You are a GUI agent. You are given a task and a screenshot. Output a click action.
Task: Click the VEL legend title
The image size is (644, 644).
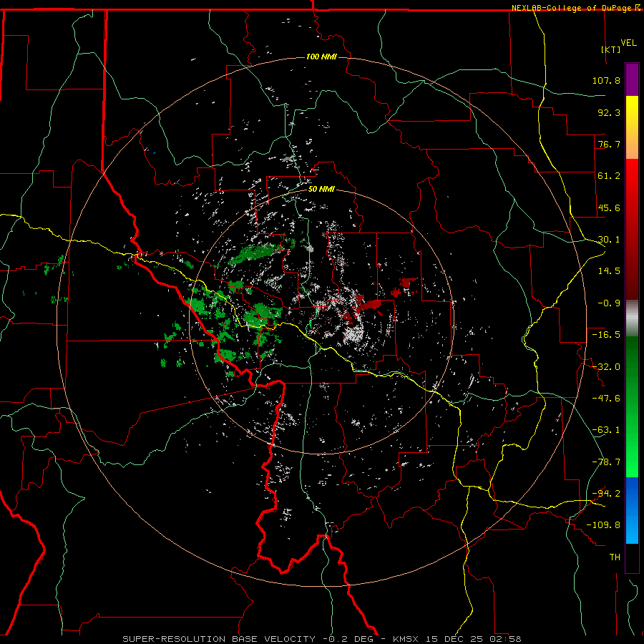(628, 43)
